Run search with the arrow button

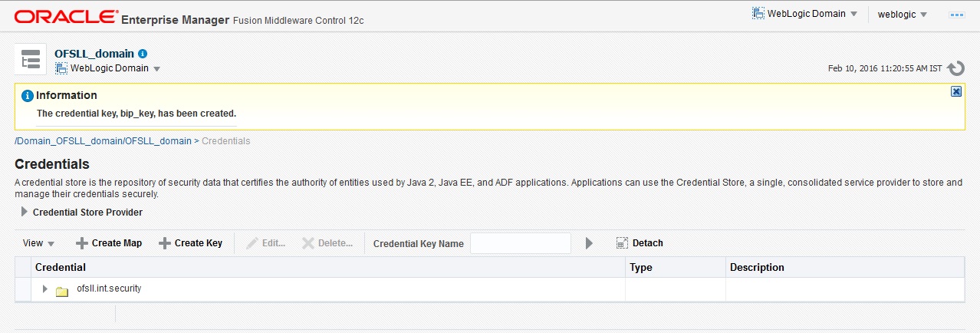coord(589,243)
